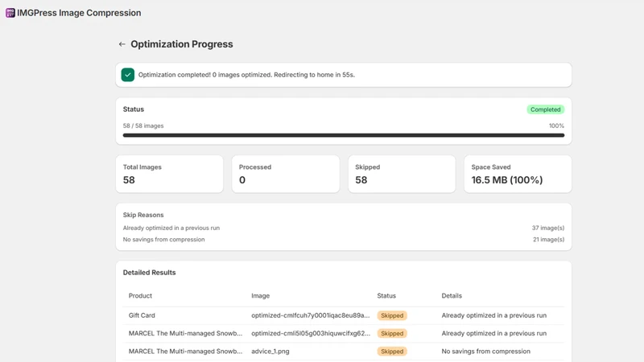Click the Already optimized detail in Gift Card row
Image resolution: width=644 pixels, height=362 pixels.
tap(494, 315)
